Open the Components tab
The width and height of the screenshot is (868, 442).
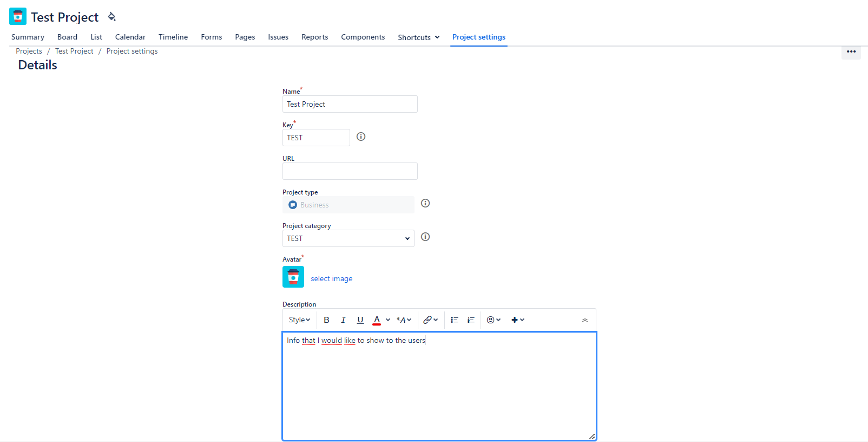(363, 37)
